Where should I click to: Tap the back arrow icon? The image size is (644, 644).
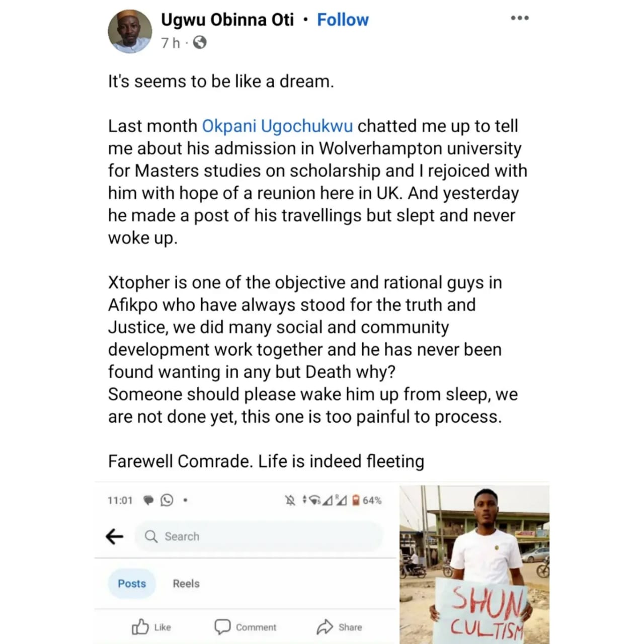pyautogui.click(x=115, y=536)
